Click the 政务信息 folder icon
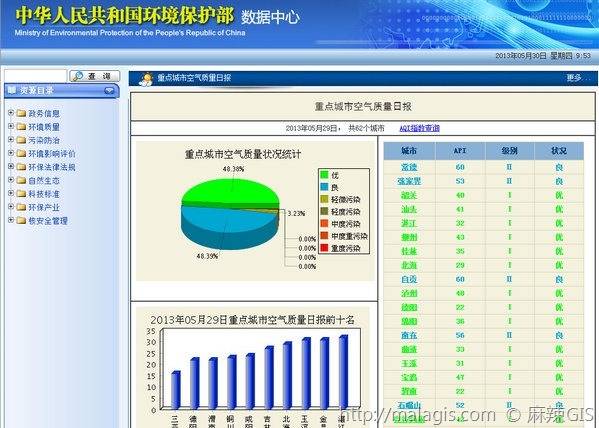The height and width of the screenshot is (428, 599). (x=21, y=113)
